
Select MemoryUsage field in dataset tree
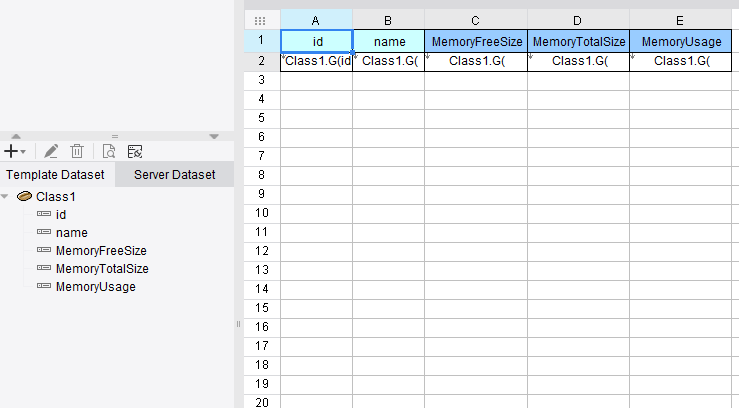(96, 286)
